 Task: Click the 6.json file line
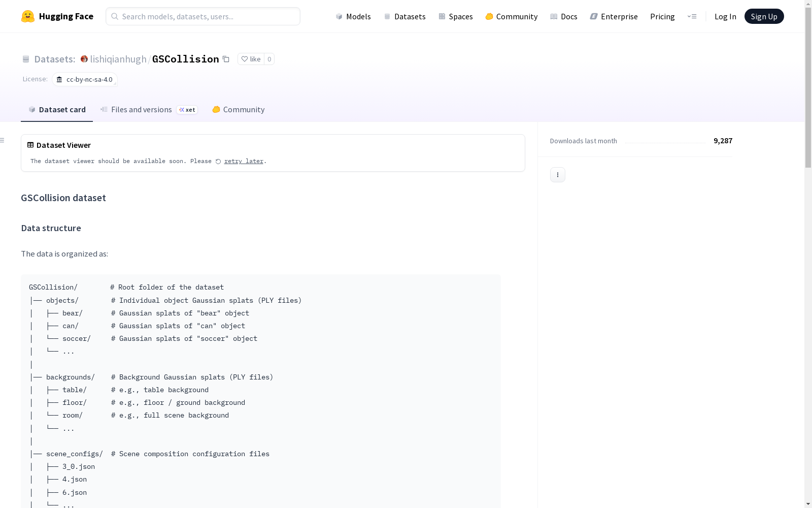pos(58,492)
